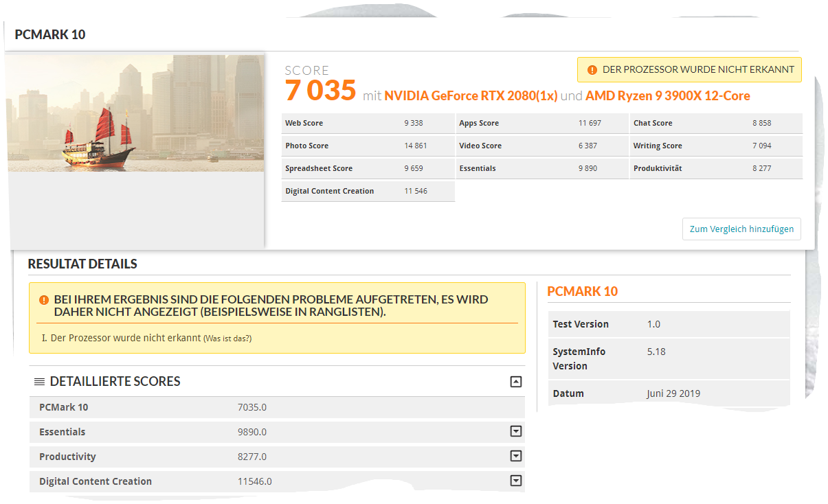
Task: Select Apps Score value 11 697
Action: (x=590, y=124)
